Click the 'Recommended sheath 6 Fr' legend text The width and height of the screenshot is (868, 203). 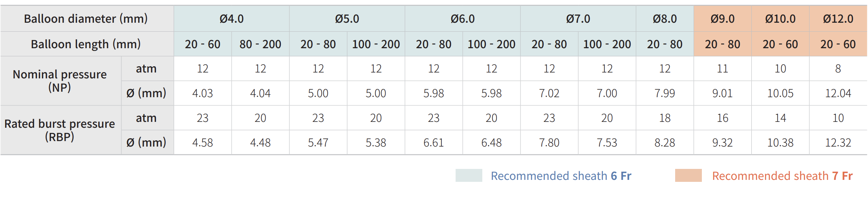click(x=561, y=176)
